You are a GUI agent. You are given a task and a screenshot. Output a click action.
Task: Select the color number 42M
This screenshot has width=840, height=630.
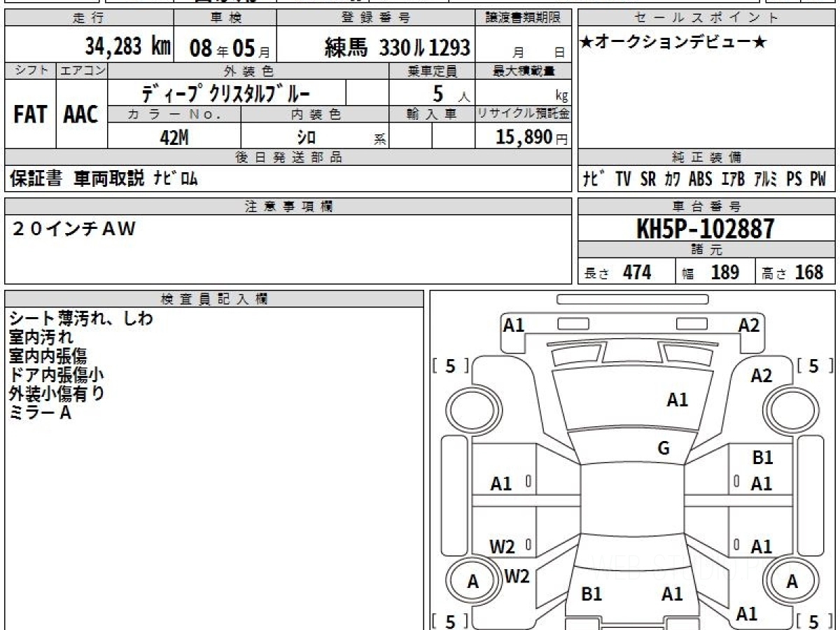click(x=174, y=137)
